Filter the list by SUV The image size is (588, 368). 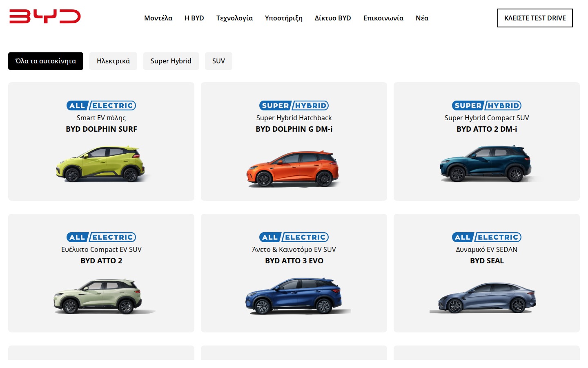coord(218,61)
